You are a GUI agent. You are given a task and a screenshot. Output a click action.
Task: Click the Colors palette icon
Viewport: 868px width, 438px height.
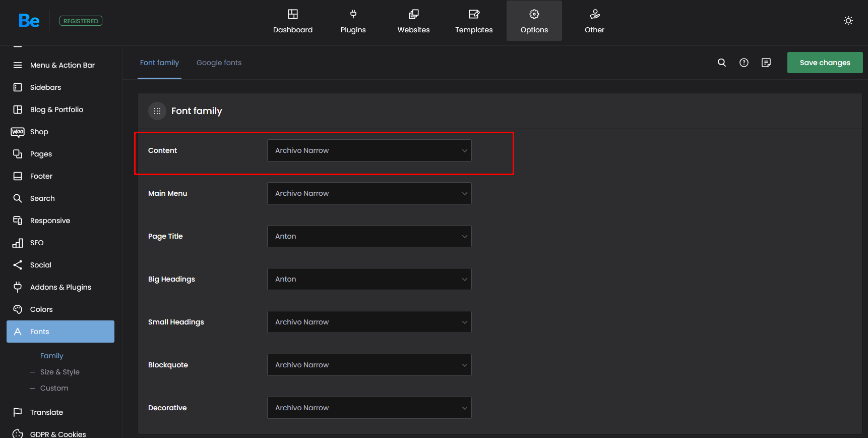pos(18,309)
